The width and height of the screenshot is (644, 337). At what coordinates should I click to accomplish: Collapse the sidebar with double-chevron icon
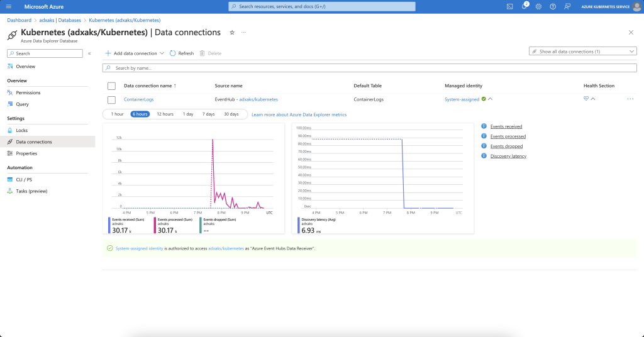89,53
